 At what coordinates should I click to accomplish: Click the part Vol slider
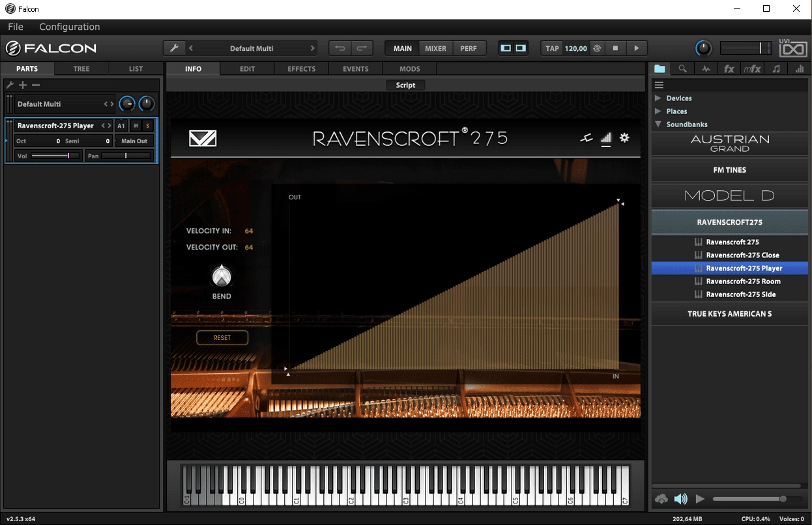[55, 156]
